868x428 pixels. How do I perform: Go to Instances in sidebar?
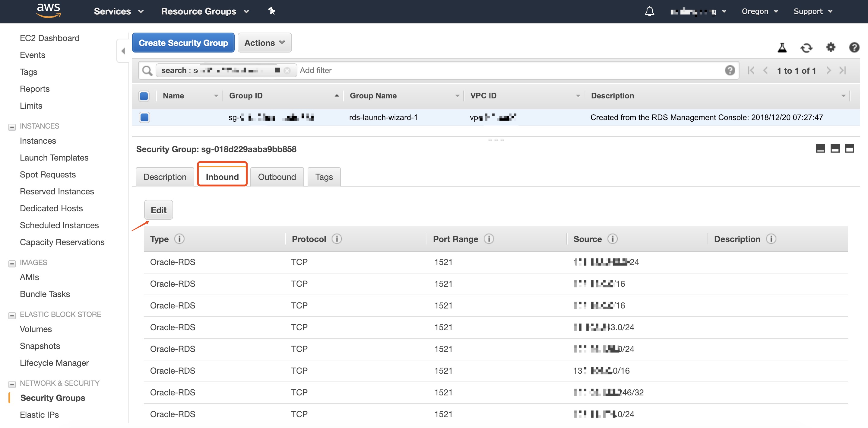[x=38, y=141]
